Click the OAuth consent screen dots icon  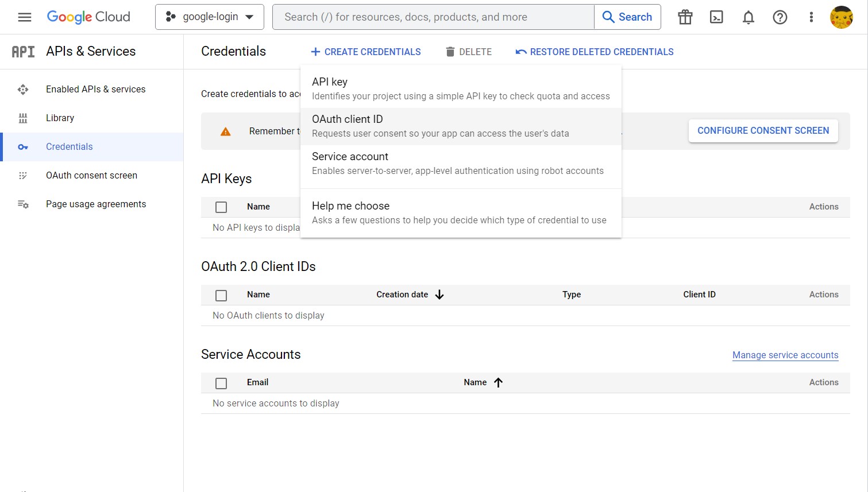point(23,176)
